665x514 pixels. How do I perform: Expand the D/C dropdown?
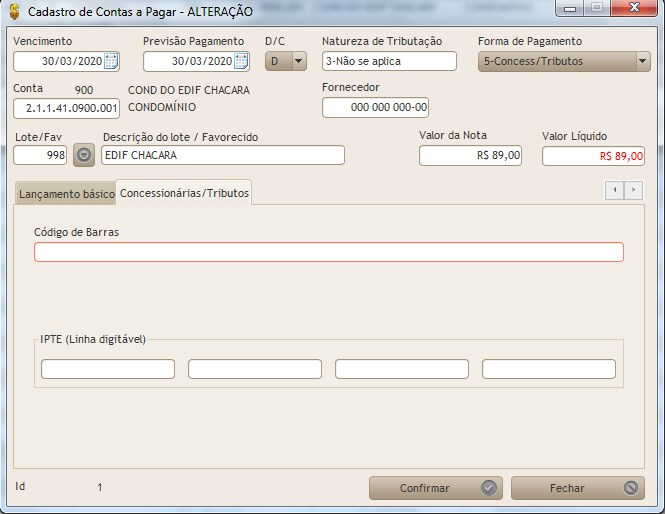click(x=298, y=61)
